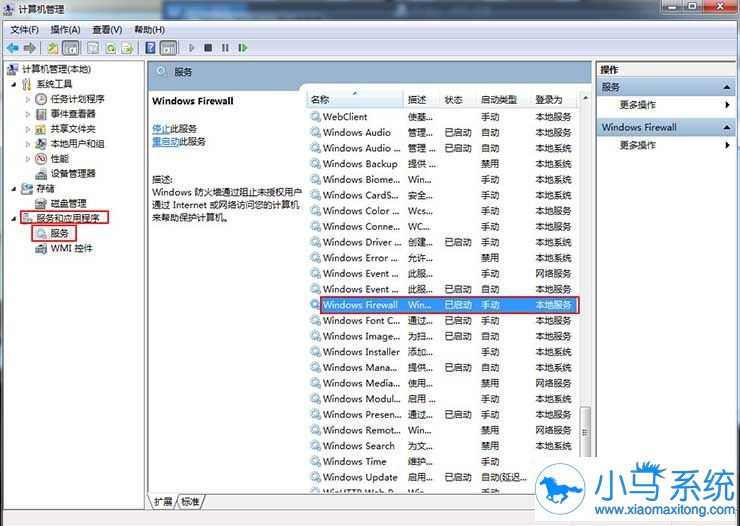Click the Stop service square icon
The height and width of the screenshot is (526, 740).
pyautogui.click(x=208, y=48)
